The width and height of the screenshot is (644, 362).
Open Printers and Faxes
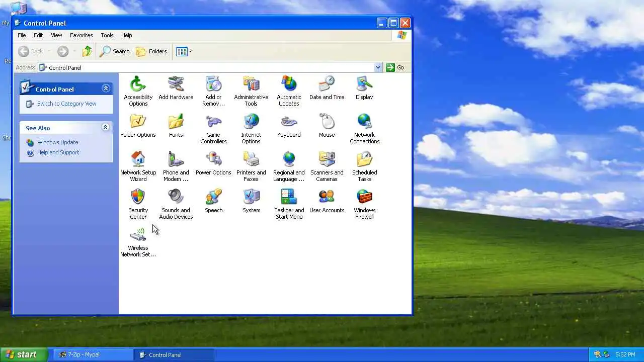click(251, 166)
